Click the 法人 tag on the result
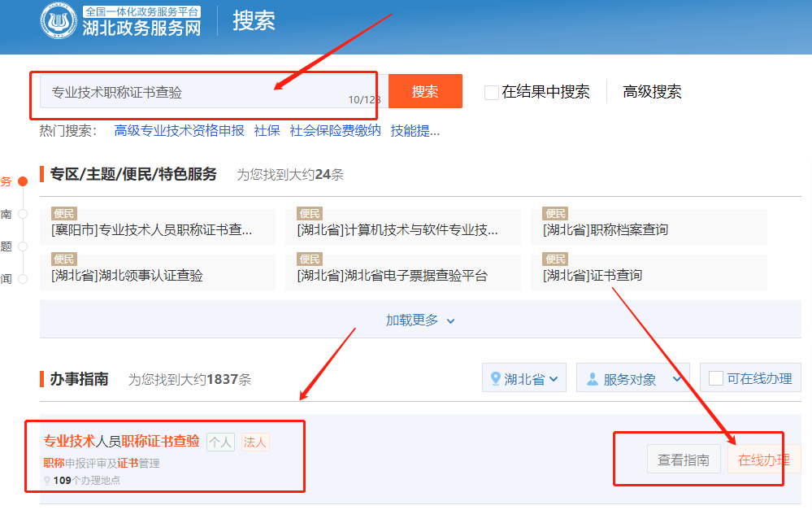Image resolution: width=812 pixels, height=510 pixels. [x=254, y=442]
